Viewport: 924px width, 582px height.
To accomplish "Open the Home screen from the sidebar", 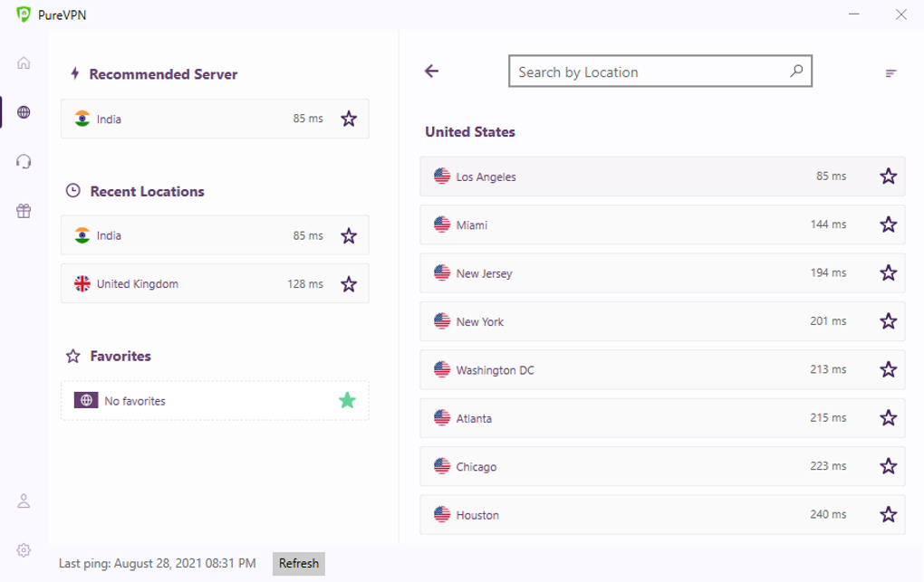I will click(x=23, y=62).
